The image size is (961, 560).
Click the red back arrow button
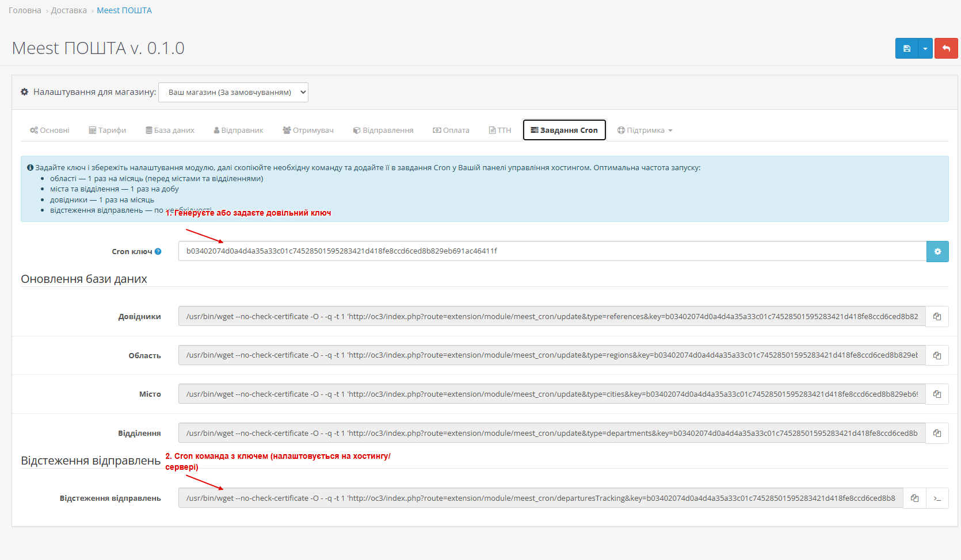tap(946, 48)
